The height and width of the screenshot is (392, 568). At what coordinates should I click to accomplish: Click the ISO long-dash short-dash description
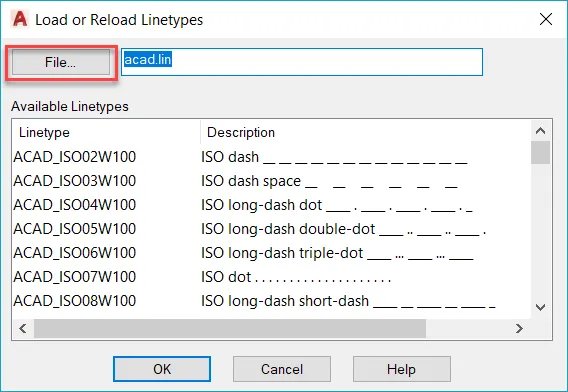point(348,301)
